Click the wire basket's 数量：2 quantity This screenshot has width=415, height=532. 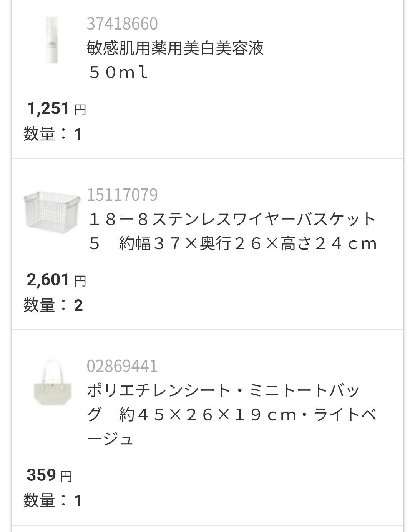coord(53,305)
